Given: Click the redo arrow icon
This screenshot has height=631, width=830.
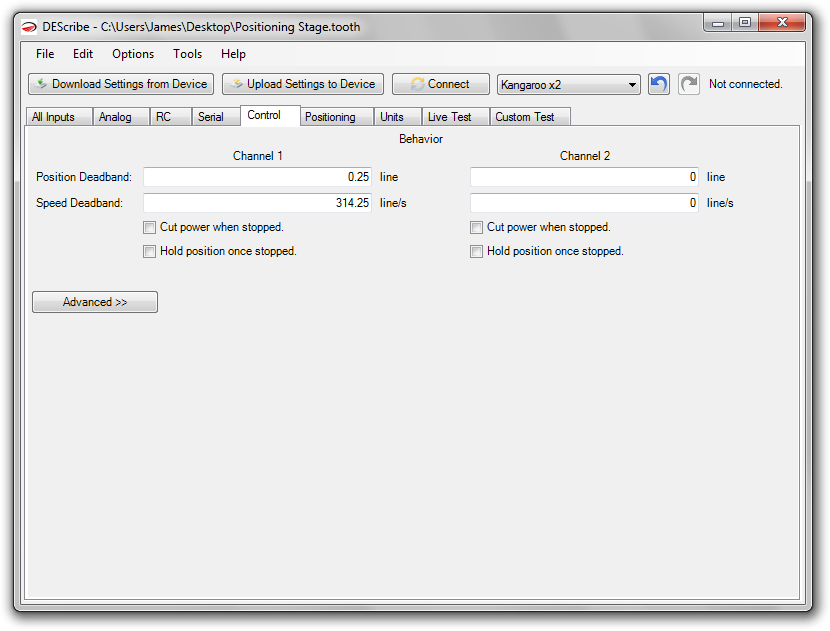Looking at the screenshot, I should click(689, 84).
